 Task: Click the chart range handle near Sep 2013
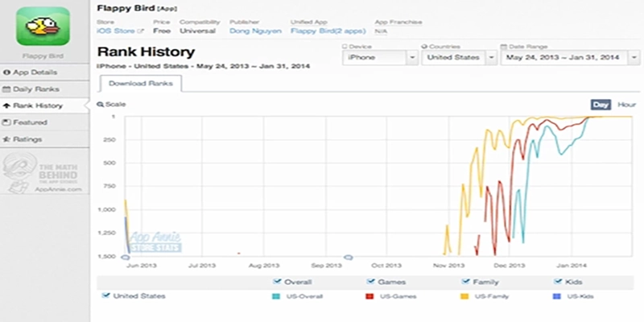pyautogui.click(x=349, y=258)
